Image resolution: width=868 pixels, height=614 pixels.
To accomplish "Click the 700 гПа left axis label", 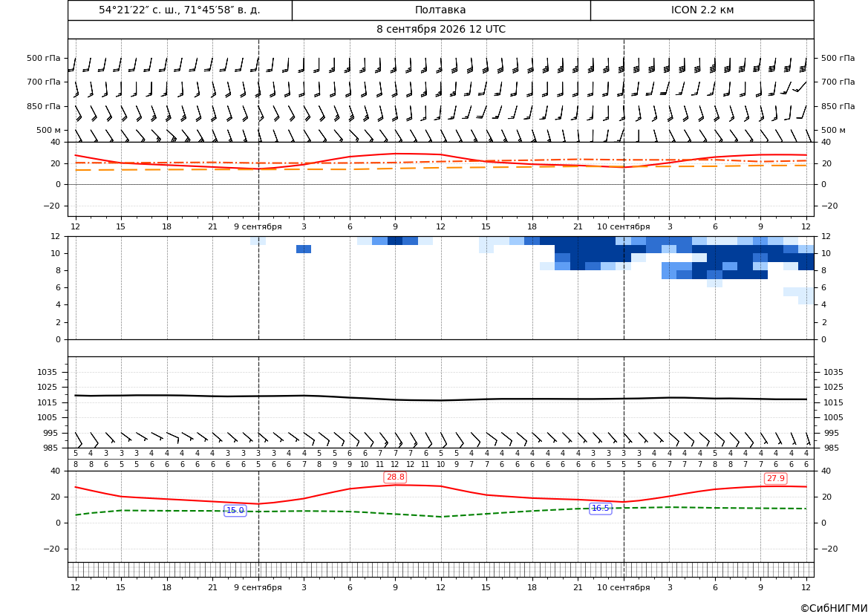I will coord(44,82).
